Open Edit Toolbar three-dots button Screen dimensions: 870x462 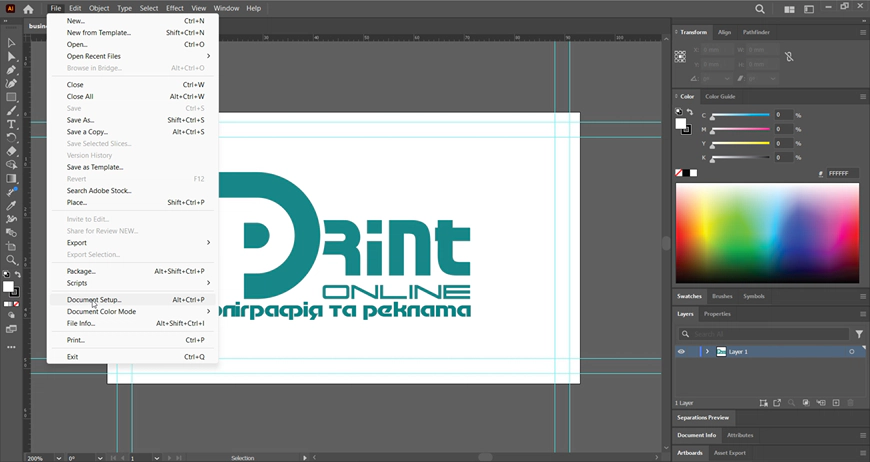pyautogui.click(x=11, y=347)
